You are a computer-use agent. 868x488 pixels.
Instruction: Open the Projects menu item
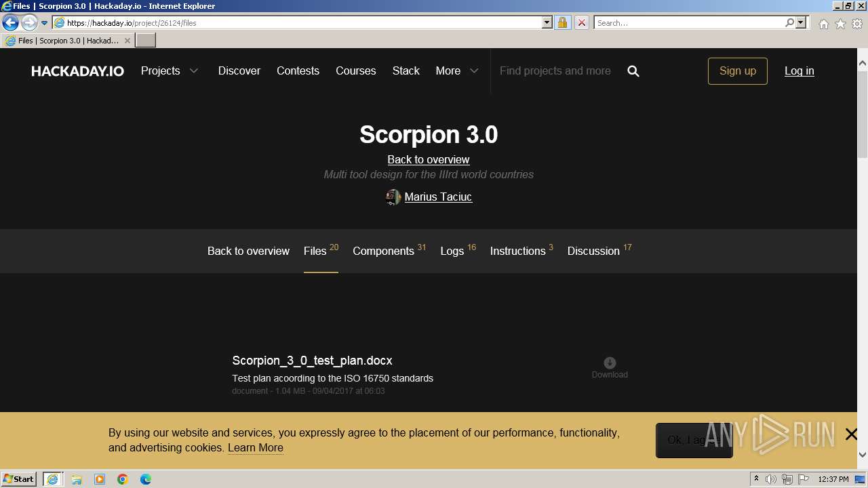click(160, 70)
